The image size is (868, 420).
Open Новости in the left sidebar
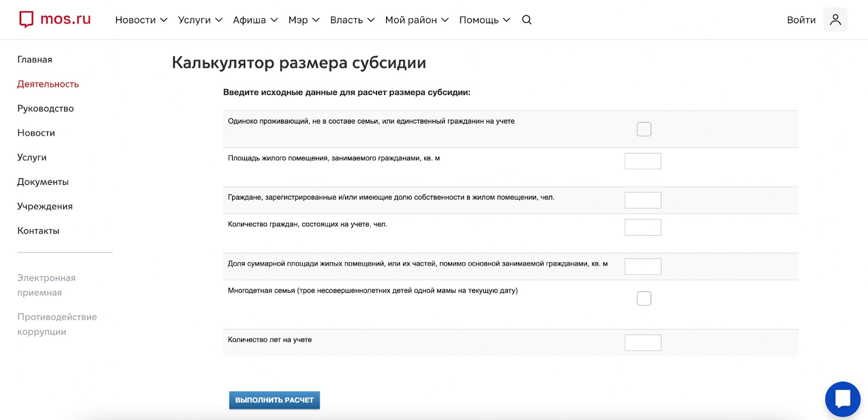tap(36, 133)
